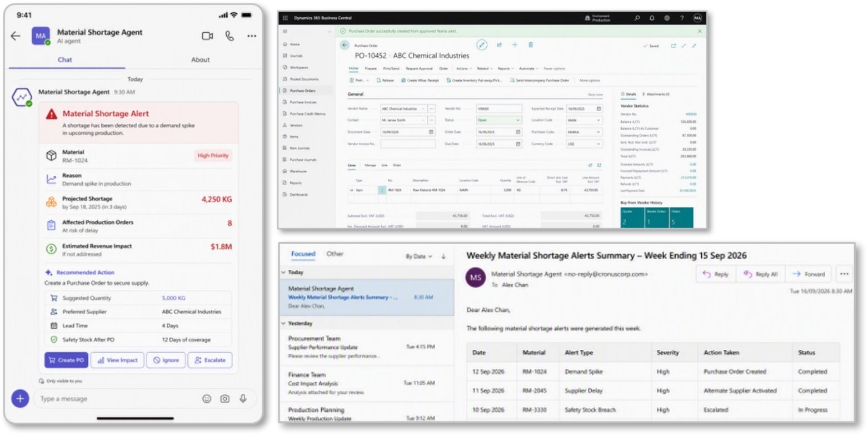Screen dimensions: 868x435
Task: Tap the camera icon in message box
Action: tap(225, 398)
